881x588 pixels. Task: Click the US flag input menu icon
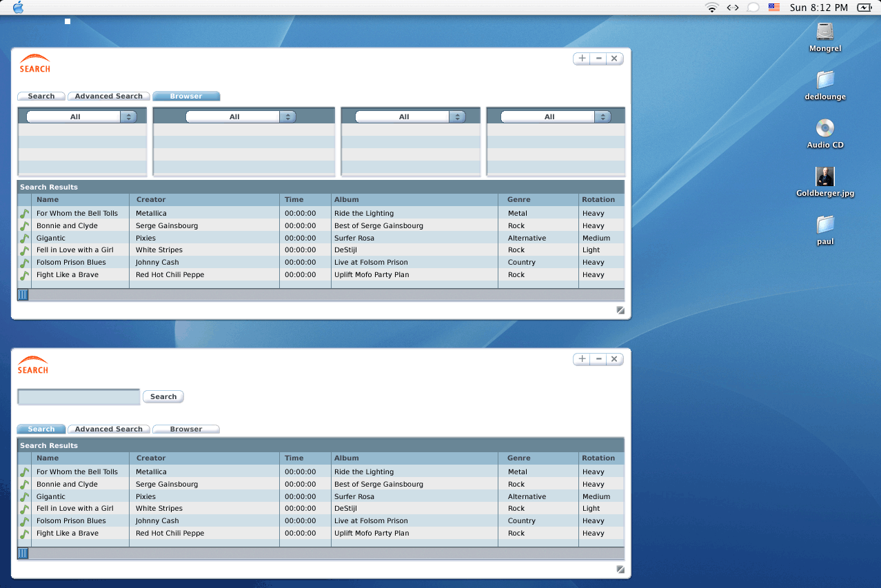pyautogui.click(x=774, y=8)
